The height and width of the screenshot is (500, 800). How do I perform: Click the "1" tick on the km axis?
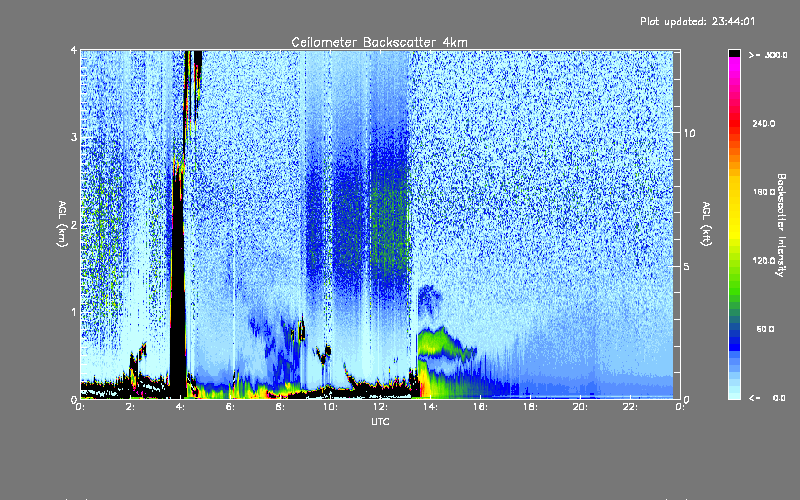click(74, 312)
